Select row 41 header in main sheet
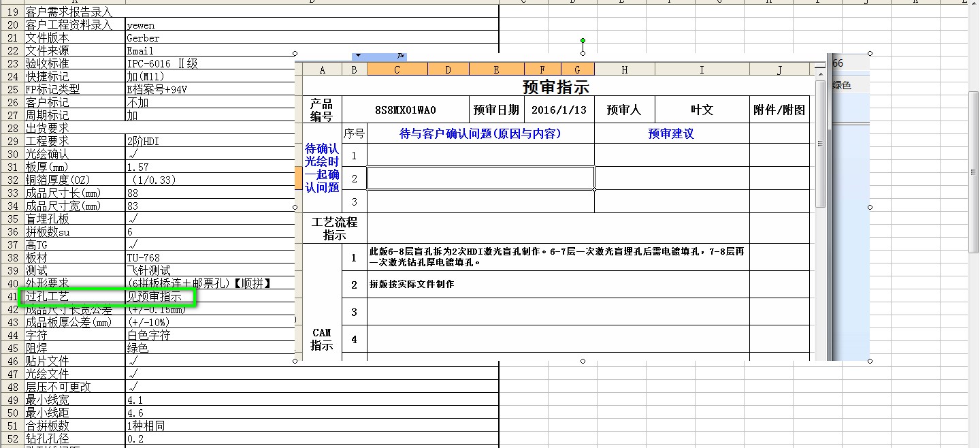This screenshot has width=980, height=448. pyautogui.click(x=12, y=296)
